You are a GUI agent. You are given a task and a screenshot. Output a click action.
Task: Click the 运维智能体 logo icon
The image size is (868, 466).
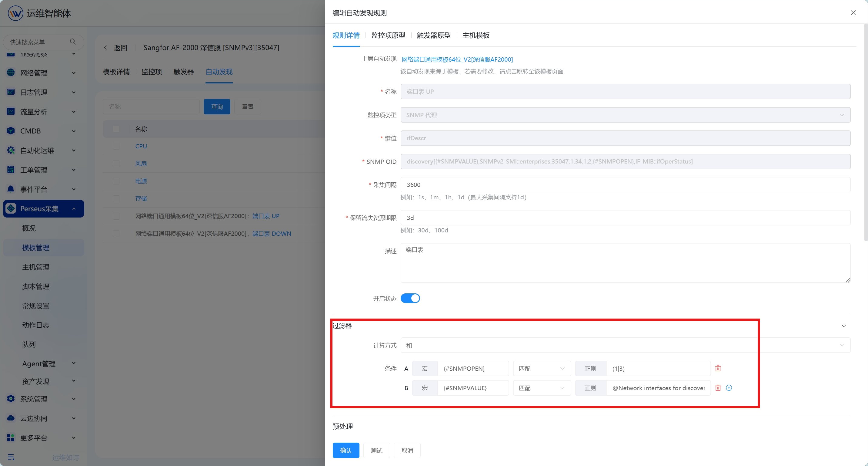(15, 13)
